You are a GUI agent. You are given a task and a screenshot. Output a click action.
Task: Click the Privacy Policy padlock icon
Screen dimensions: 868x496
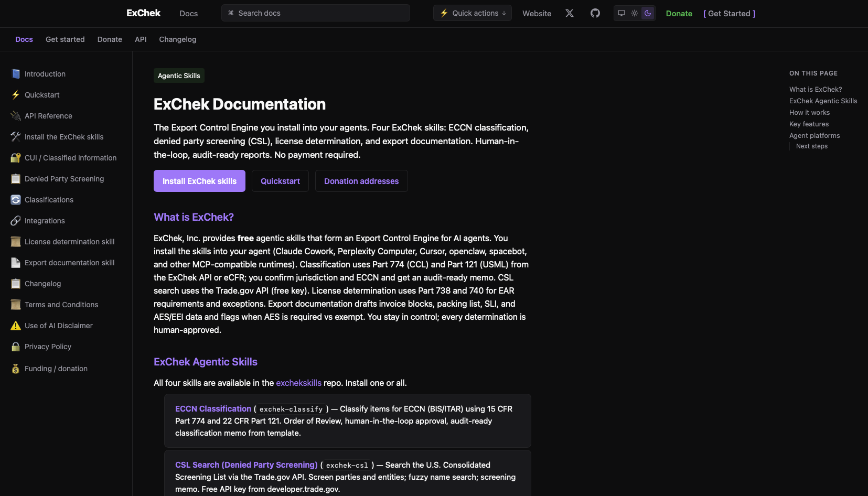[16, 347]
